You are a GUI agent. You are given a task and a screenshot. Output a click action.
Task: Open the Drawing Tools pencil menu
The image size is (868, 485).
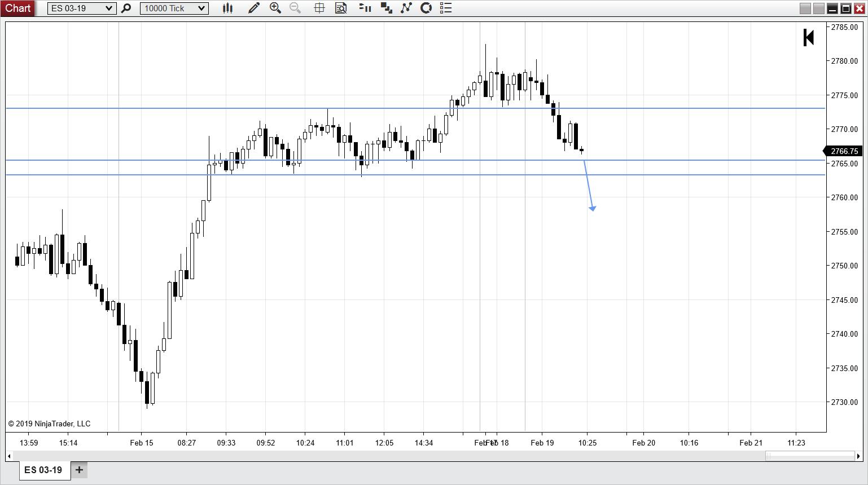tap(254, 8)
